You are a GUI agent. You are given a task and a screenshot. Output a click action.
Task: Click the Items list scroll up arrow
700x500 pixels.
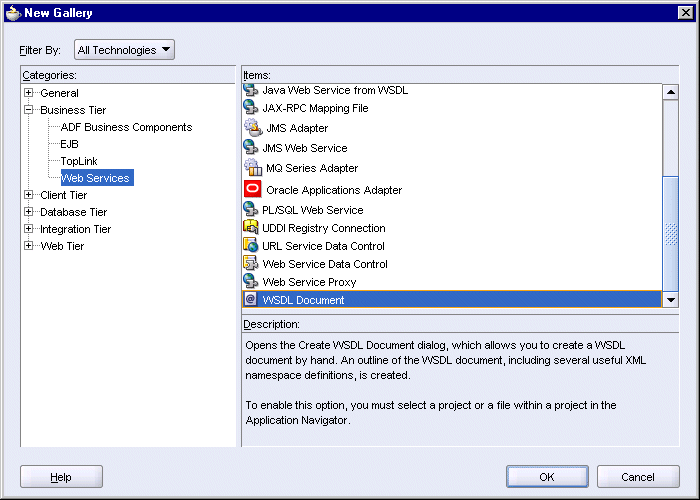[x=671, y=92]
